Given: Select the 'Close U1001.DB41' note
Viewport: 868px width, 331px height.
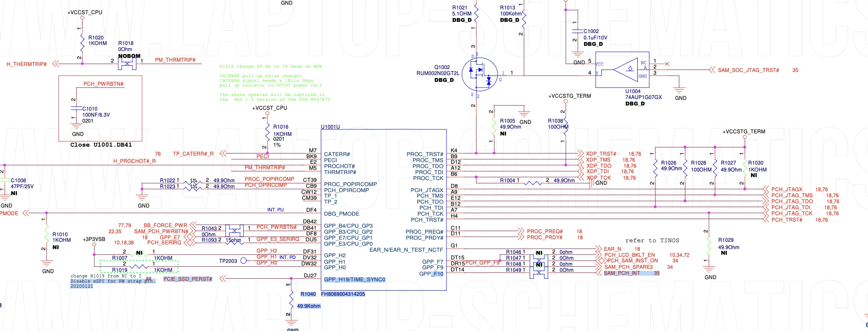Looking at the screenshot, I should (101, 145).
